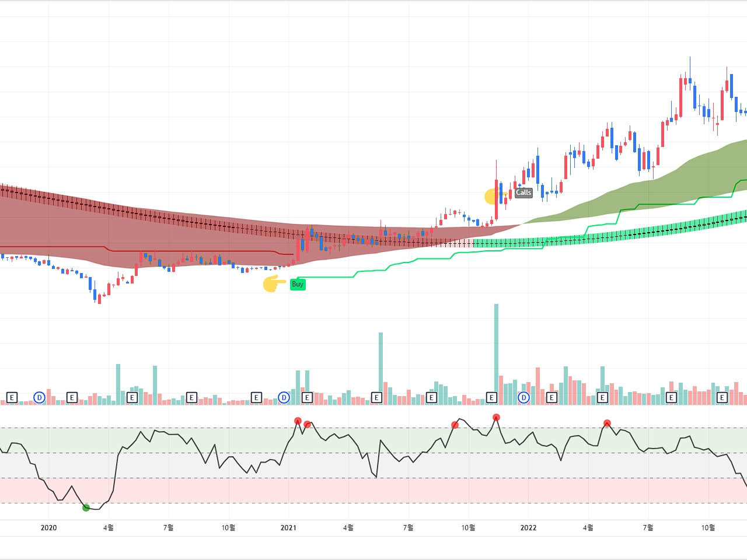Open the E earnings marker in February 2020
The width and height of the screenshot is (747, 560).
72,398
